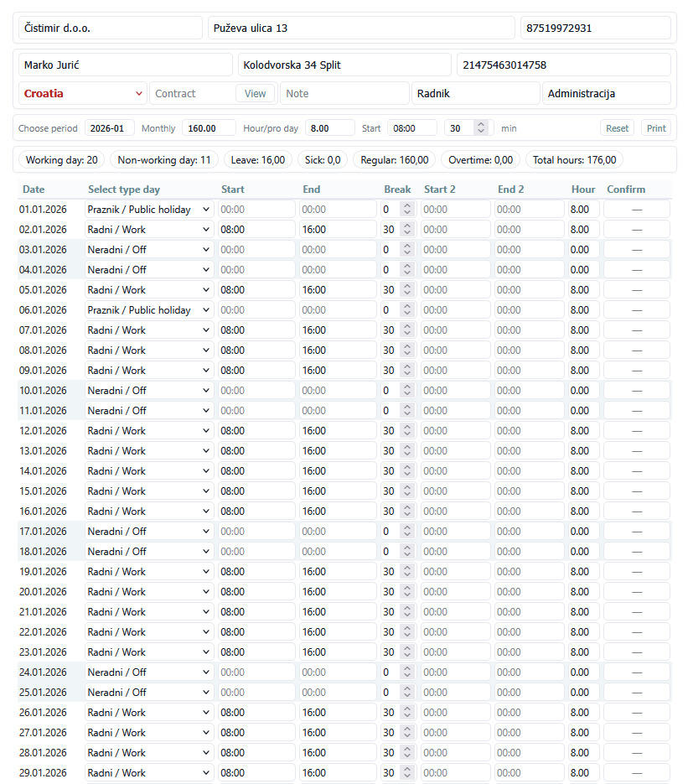Click the Confirm dash for 12.01.2026
This screenshot has width=688, height=784.
tap(637, 430)
